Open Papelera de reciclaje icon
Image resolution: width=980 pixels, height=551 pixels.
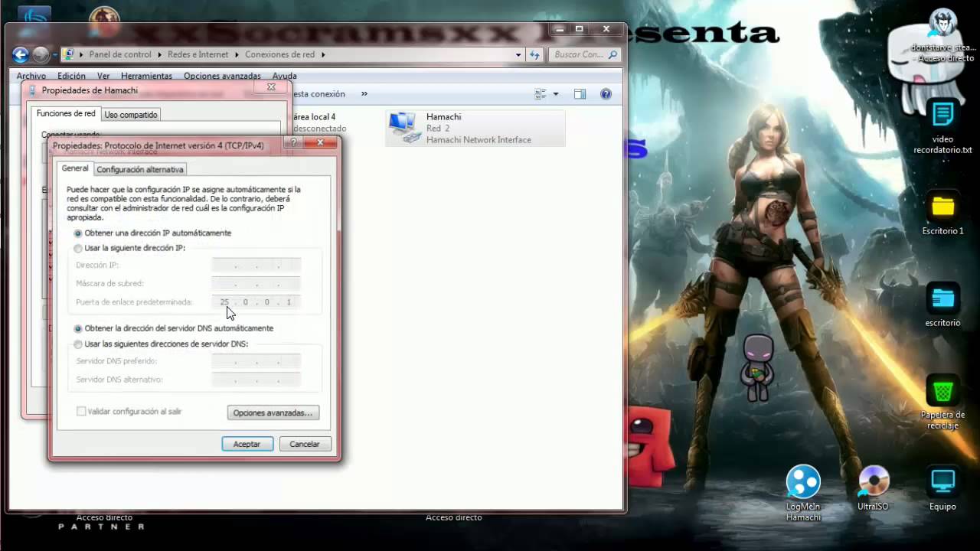(942, 403)
